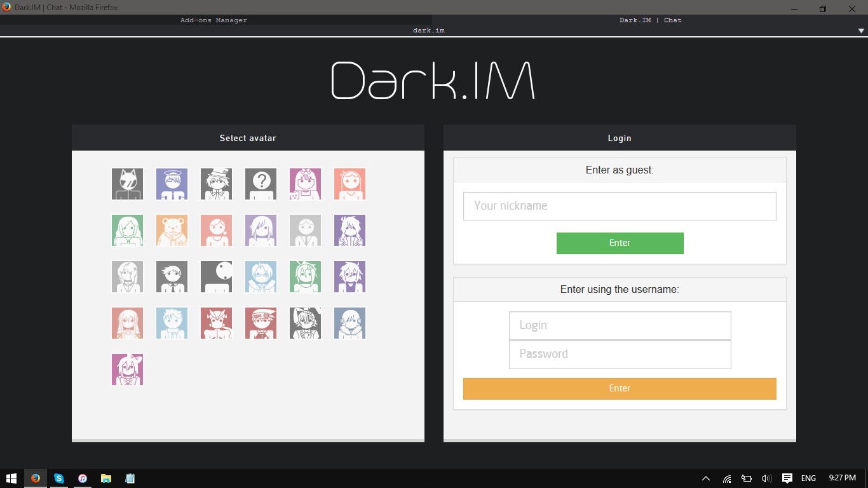The width and height of the screenshot is (868, 488).
Task: Select the red horned helmet avatar
Action: click(x=216, y=323)
